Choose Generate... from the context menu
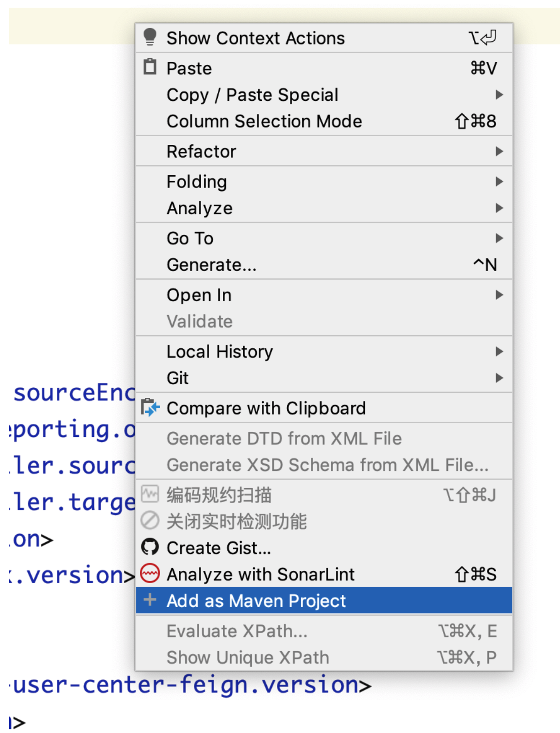560x733 pixels. 211,265
